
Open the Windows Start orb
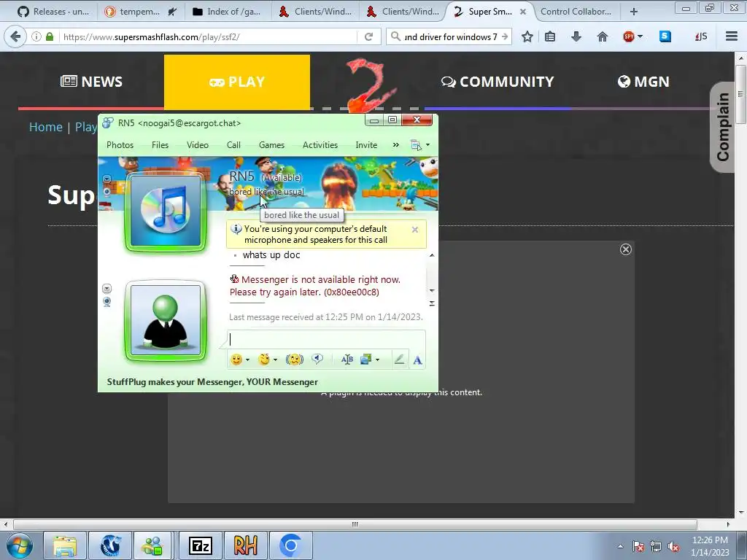tap(20, 545)
